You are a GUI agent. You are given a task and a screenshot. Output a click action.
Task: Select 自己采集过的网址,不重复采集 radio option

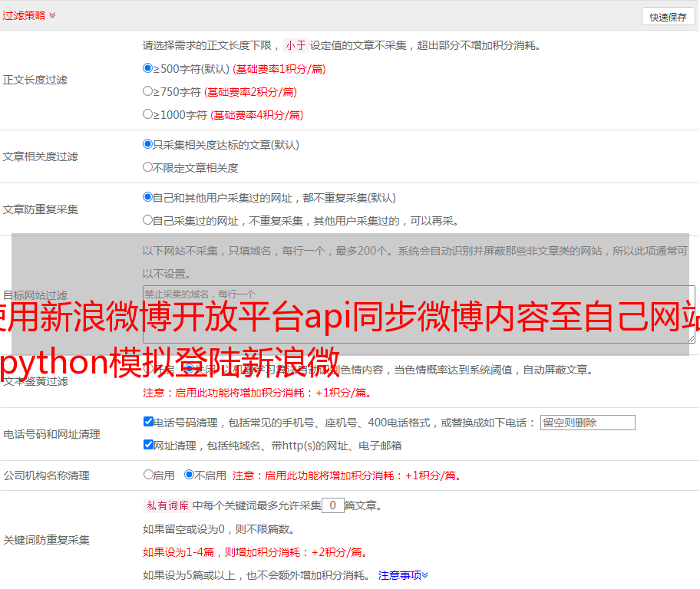pyautogui.click(x=148, y=220)
